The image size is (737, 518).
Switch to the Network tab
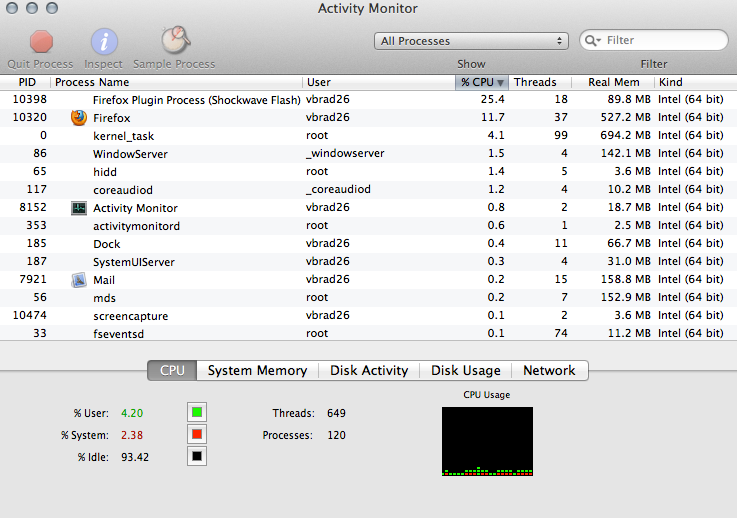click(x=549, y=370)
